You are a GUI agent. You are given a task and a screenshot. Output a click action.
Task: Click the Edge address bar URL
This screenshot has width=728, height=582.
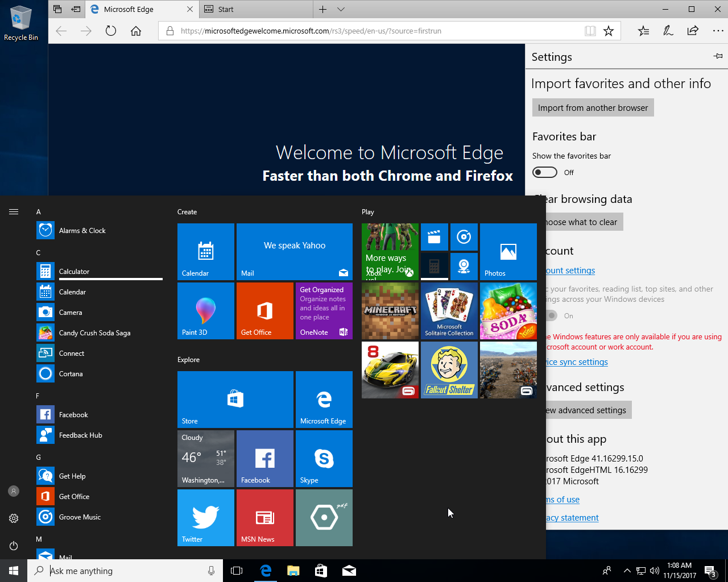pos(311,31)
